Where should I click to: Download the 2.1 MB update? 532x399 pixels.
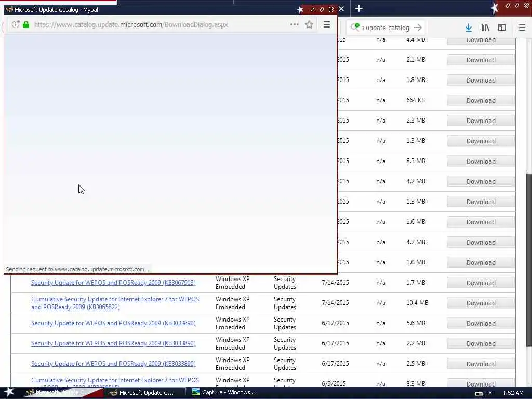tap(481, 60)
